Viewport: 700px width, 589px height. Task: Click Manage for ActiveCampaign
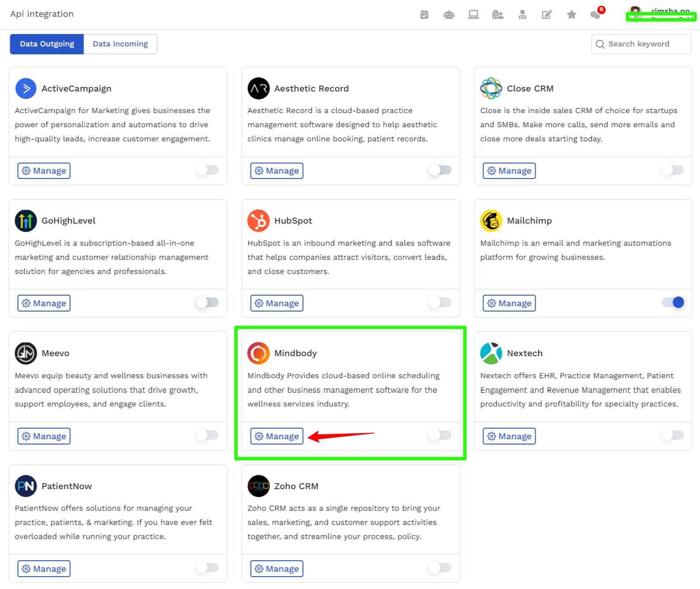point(44,171)
